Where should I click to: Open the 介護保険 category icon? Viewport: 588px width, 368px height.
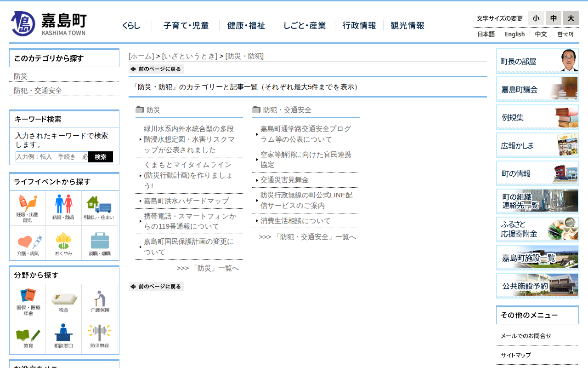[x=100, y=302]
